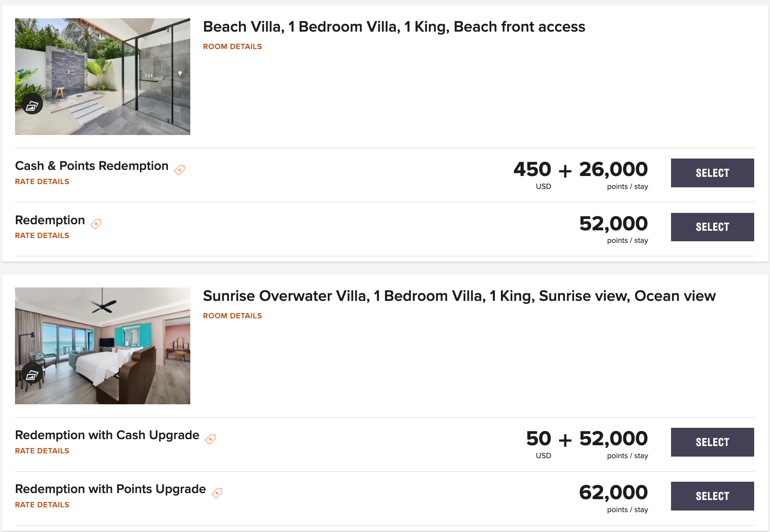Open RATE DETAILS under Redemption
The height and width of the screenshot is (532, 770).
tap(42, 235)
